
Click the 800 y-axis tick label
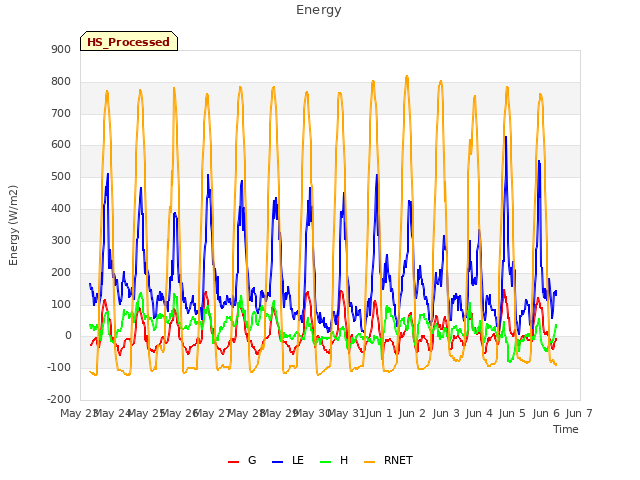pyautogui.click(x=61, y=82)
